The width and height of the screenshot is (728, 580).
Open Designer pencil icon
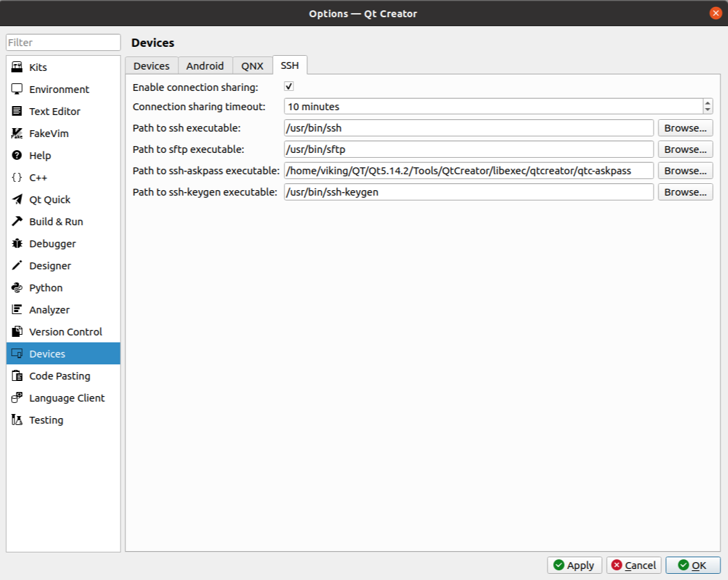[x=17, y=266]
